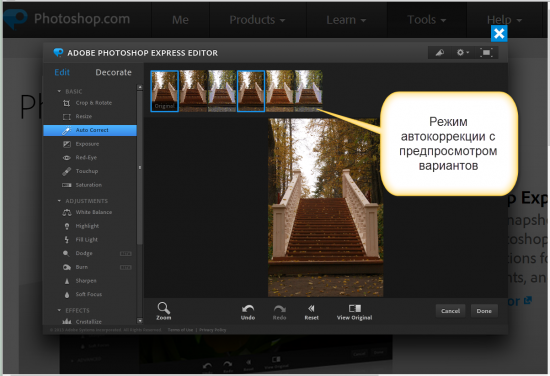
Task: Collapse the EFFECTS section
Action: coord(59,310)
